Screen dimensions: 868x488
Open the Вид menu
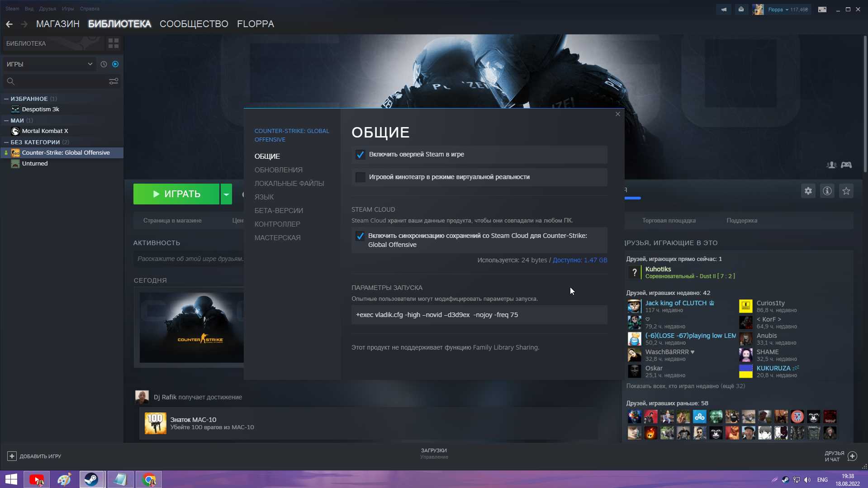(x=29, y=9)
